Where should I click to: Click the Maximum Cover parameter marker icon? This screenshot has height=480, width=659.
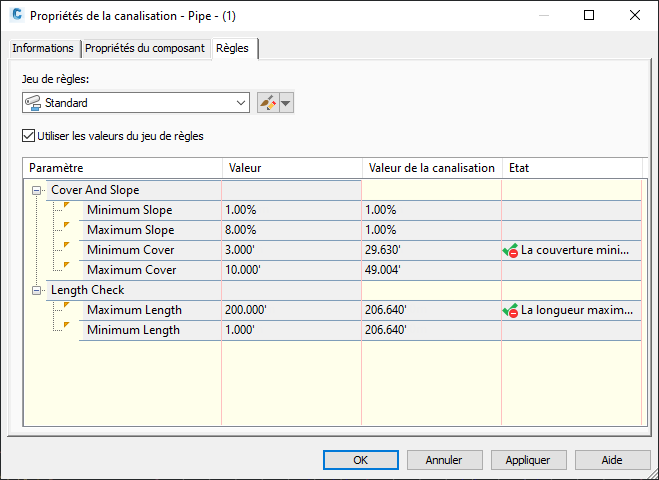(x=68, y=268)
